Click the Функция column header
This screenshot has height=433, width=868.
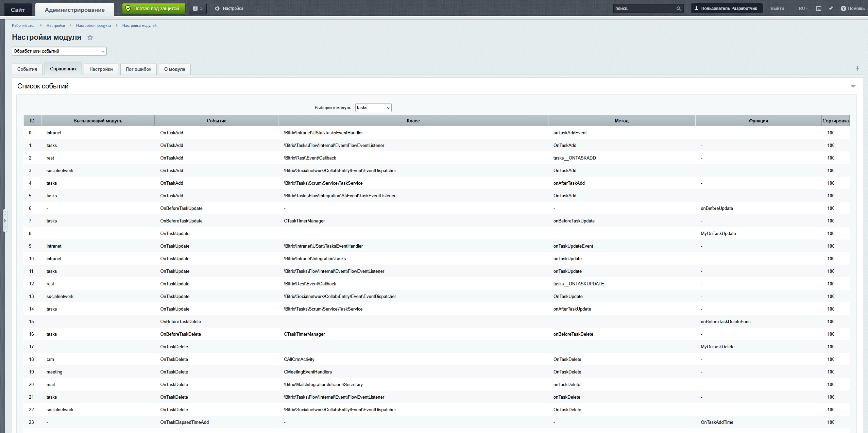coord(758,121)
